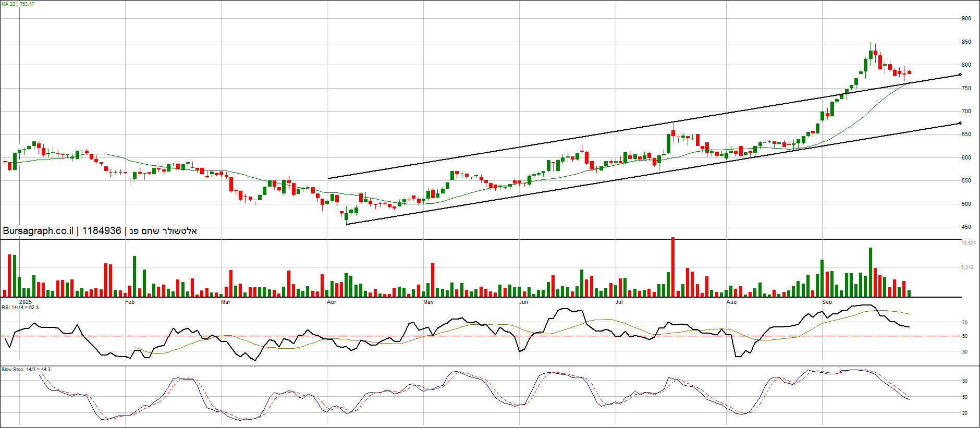Click the 450 price axis label

(966, 227)
